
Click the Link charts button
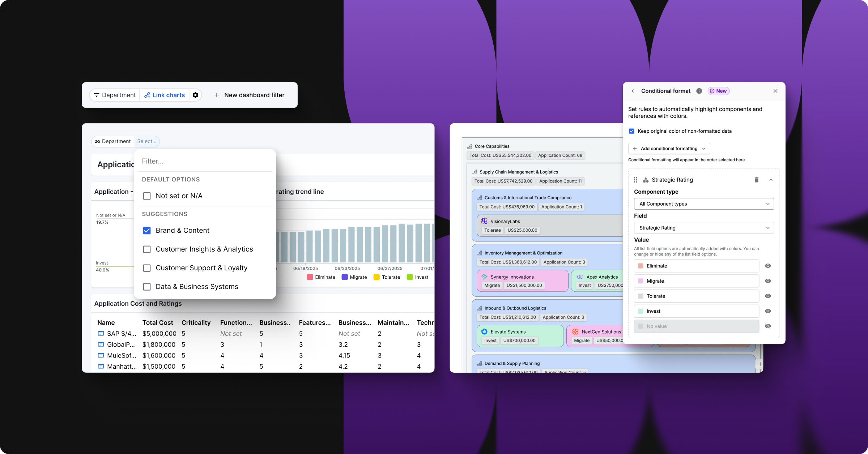165,95
